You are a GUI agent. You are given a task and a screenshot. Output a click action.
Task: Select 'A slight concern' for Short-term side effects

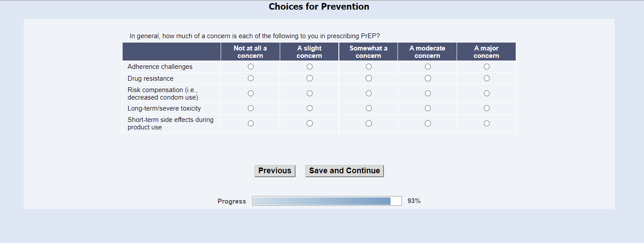coord(310,124)
